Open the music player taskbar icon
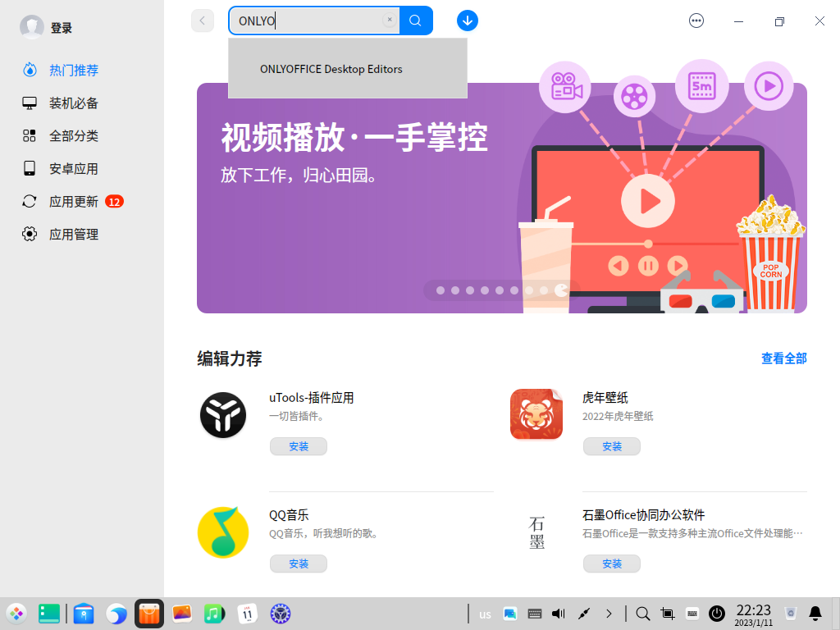The width and height of the screenshot is (840, 630). coord(214,614)
